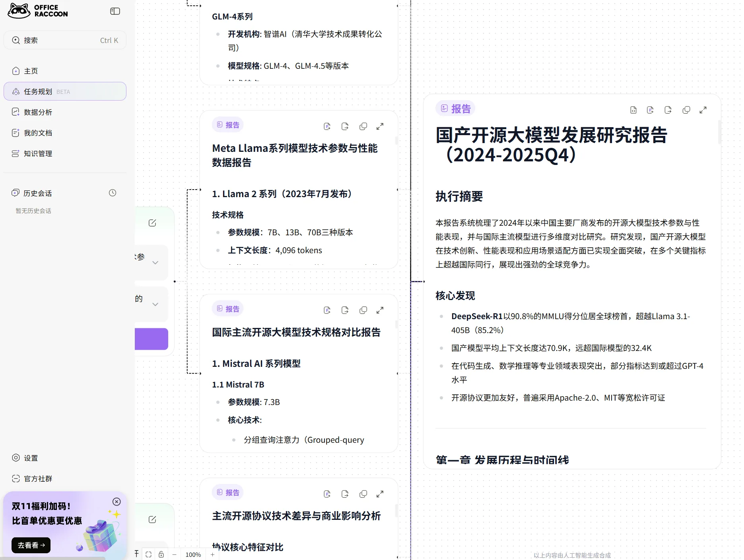
Task: Convert main report to PPT via P icon
Action: [651, 110]
